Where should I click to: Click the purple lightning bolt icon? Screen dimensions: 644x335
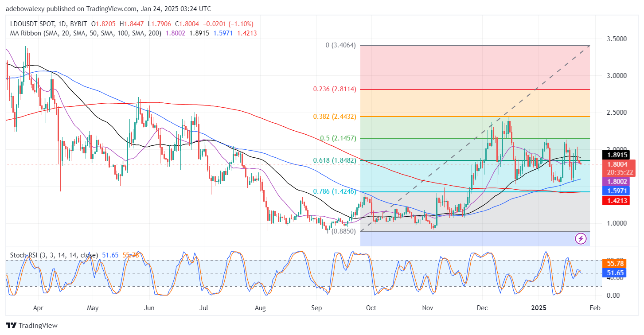click(581, 239)
